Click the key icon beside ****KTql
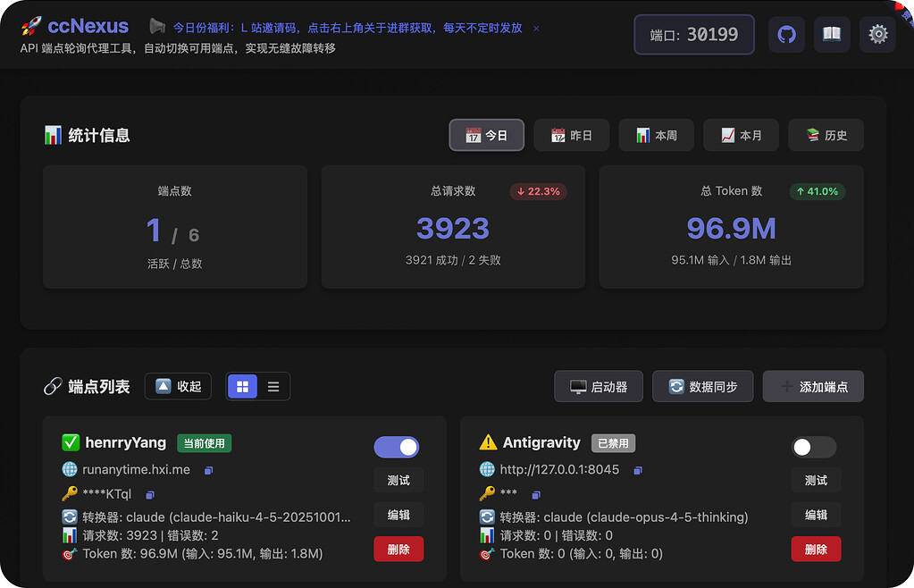This screenshot has width=914, height=588. pos(70,493)
